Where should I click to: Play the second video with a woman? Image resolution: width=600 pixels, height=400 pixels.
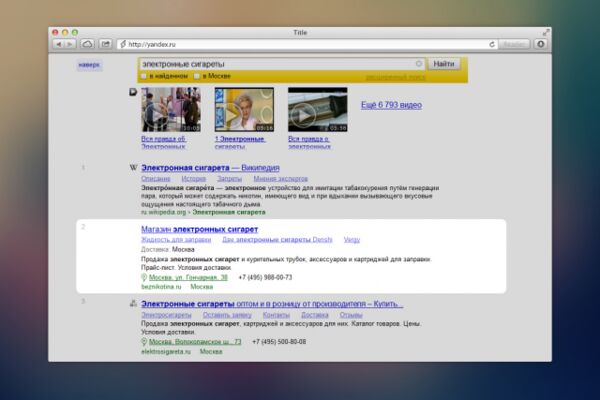(244, 109)
